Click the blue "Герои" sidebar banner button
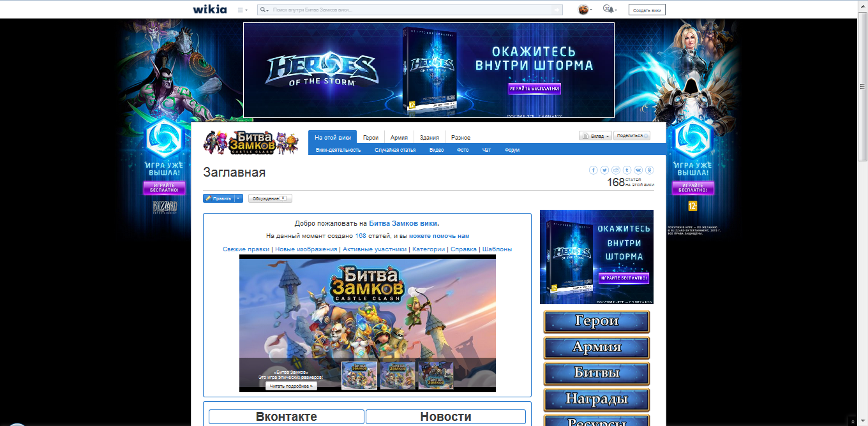This screenshot has height=426, width=868. click(x=597, y=322)
